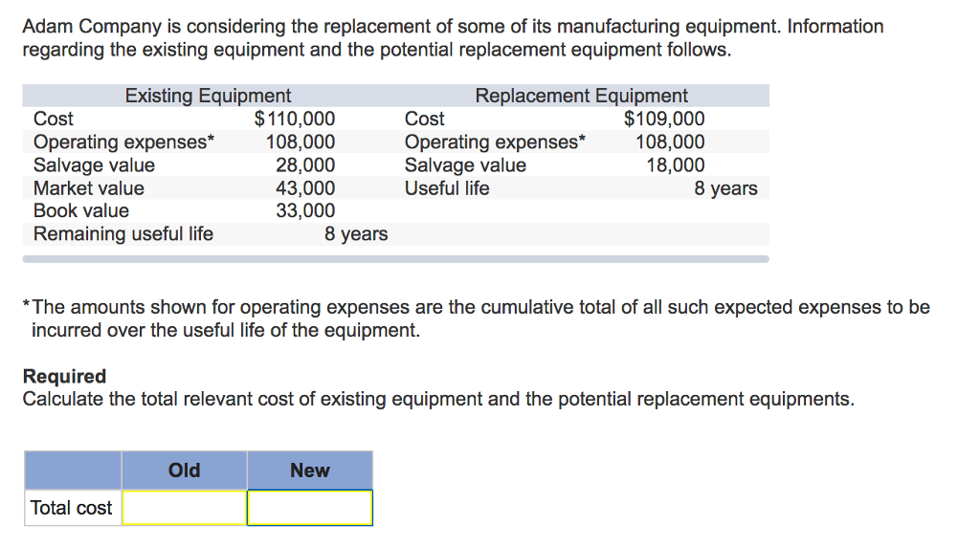Select the 'New' column header
The image size is (980, 548).
click(x=310, y=470)
